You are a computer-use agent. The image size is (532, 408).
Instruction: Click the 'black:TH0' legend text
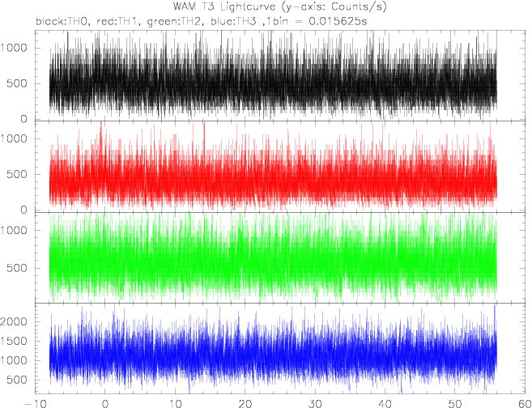pyautogui.click(x=62, y=21)
